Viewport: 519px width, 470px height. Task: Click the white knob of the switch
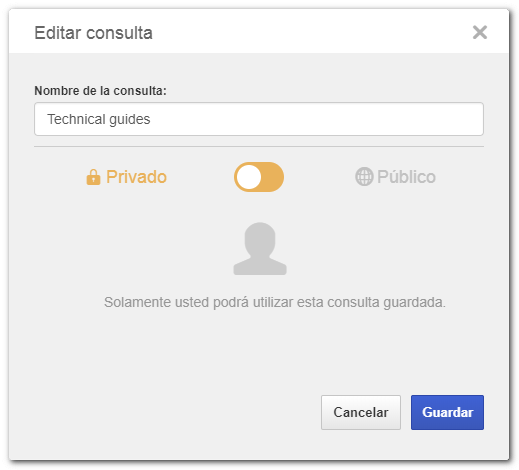click(x=249, y=177)
